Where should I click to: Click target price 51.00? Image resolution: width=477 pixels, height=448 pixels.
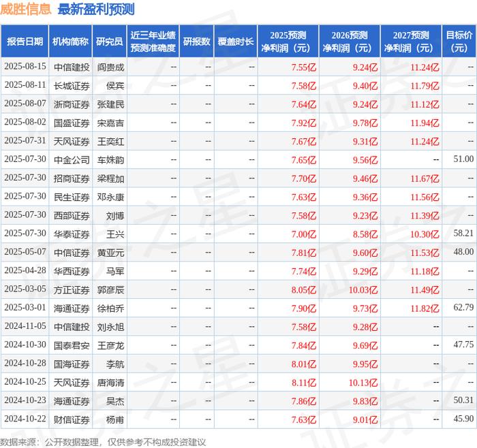coord(463,159)
